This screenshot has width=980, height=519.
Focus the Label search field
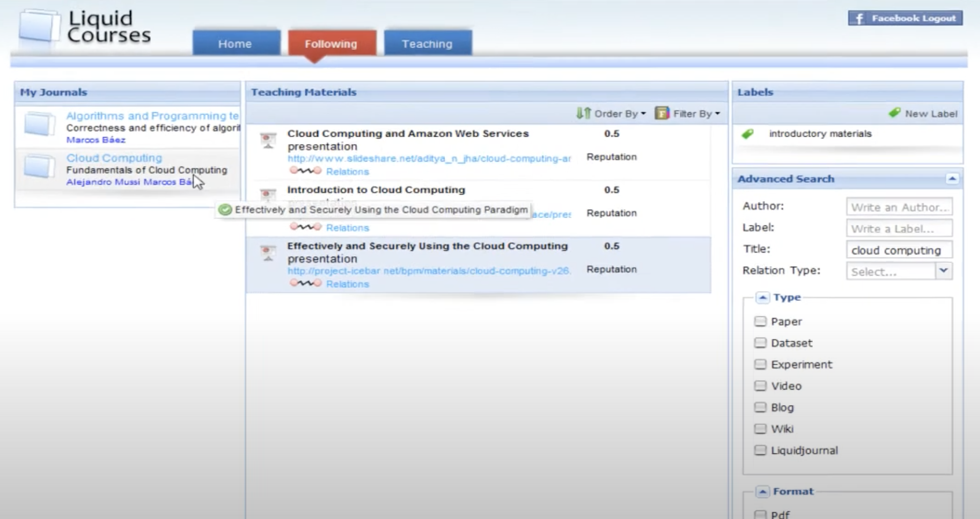900,228
